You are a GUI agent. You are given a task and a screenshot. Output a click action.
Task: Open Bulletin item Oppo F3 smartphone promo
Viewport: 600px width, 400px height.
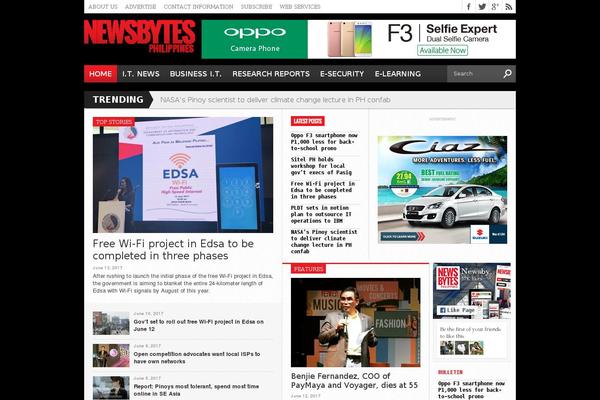coord(471,390)
